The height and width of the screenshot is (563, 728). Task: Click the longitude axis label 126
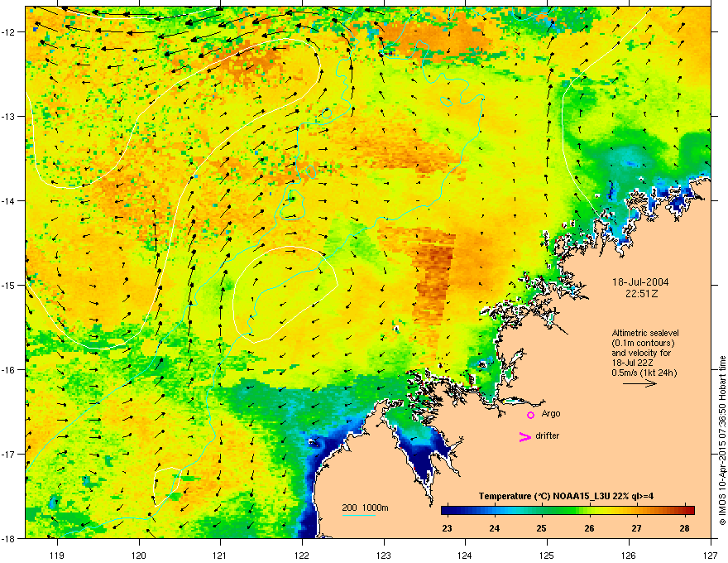(x=629, y=555)
